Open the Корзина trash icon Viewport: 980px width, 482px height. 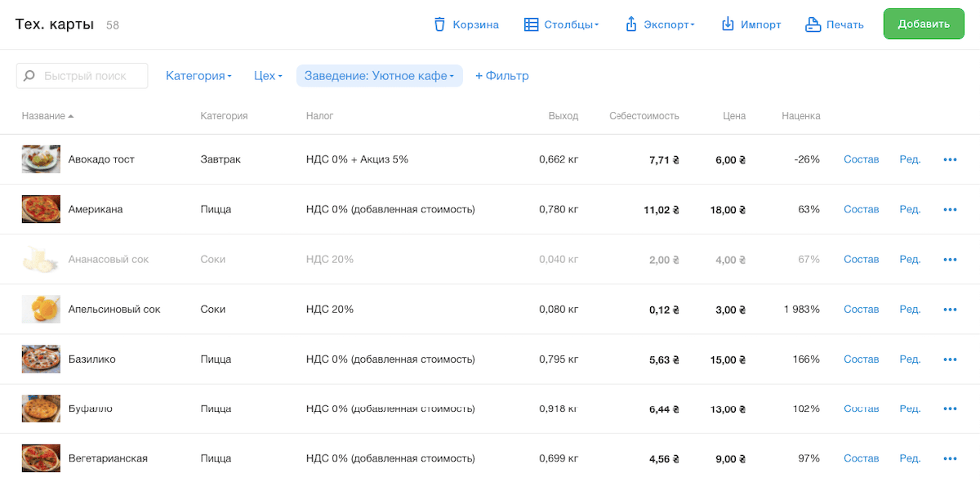pos(439,25)
